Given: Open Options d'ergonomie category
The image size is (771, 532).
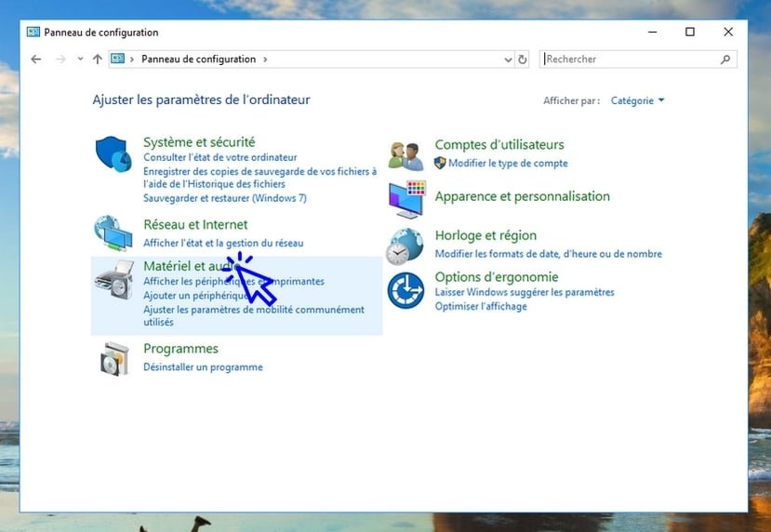Looking at the screenshot, I should coord(496,277).
